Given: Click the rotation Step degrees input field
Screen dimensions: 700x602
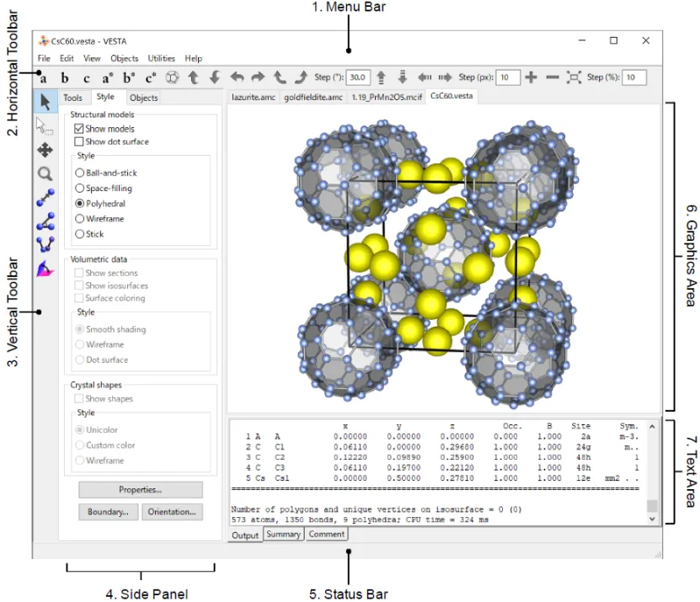Looking at the screenshot, I should tap(358, 77).
